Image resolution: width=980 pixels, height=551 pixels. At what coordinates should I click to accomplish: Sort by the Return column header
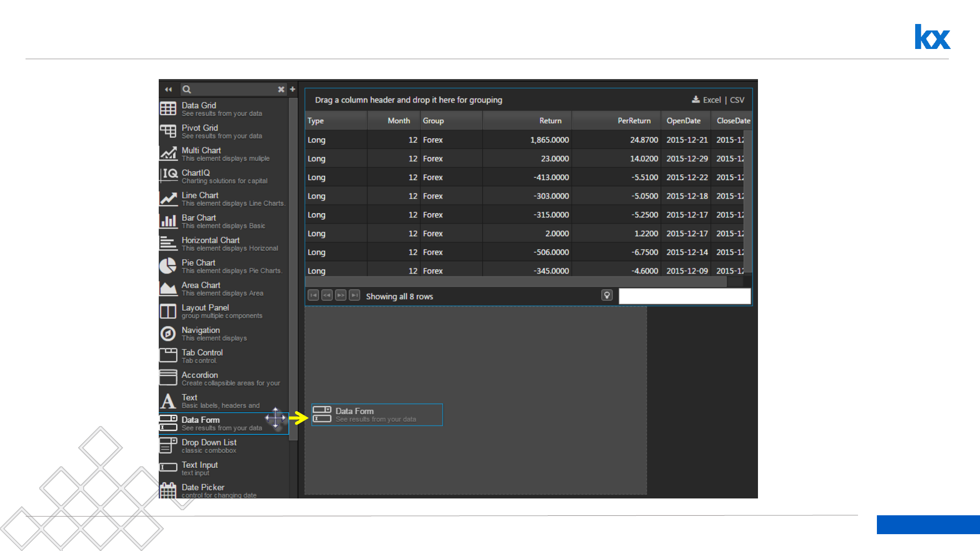(550, 121)
